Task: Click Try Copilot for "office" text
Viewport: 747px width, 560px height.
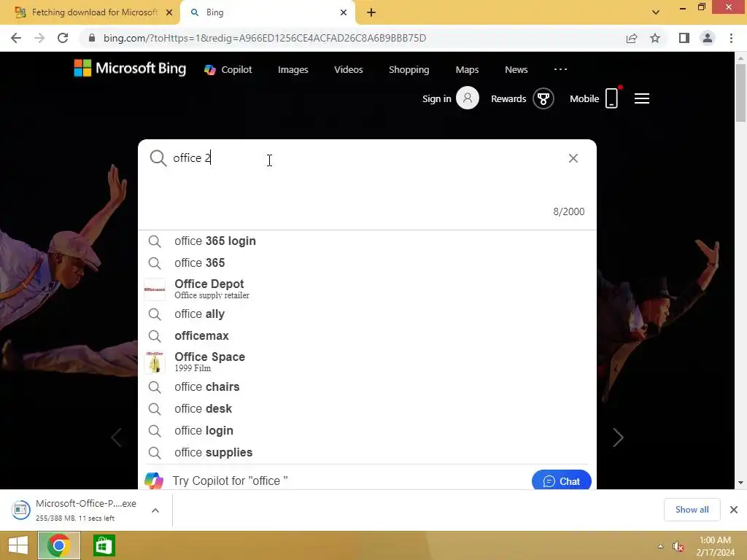Action: coord(230,481)
